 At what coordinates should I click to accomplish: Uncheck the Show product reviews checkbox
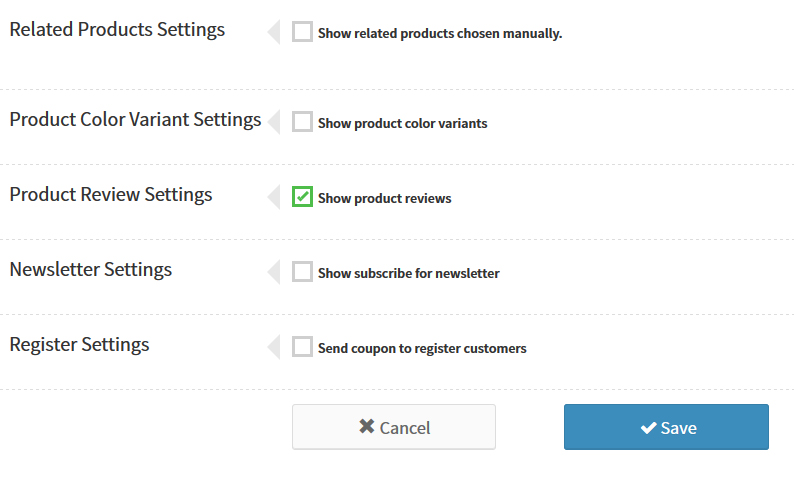point(302,196)
